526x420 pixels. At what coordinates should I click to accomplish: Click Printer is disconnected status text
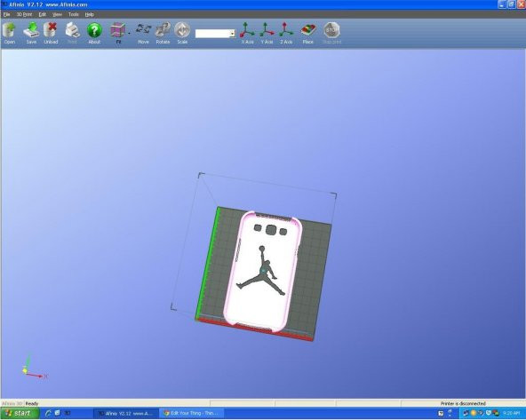463,403
